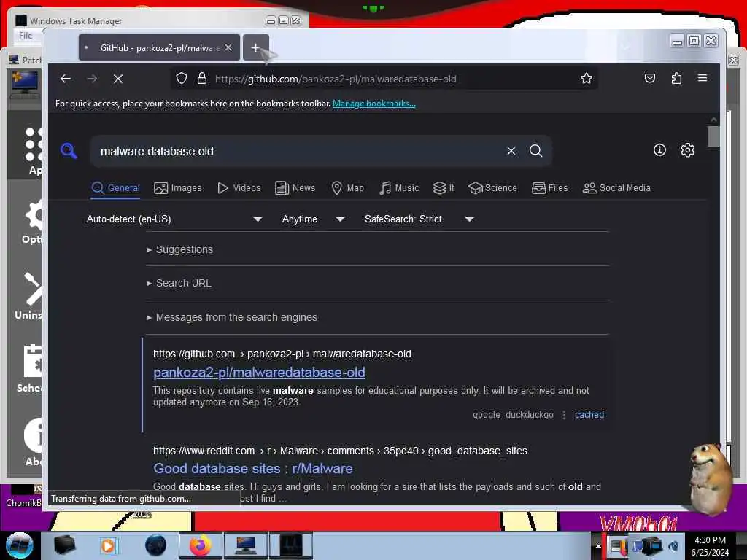Open the Auto-detect (en-US) language dropdown
The width and height of the screenshot is (747, 560).
174,219
